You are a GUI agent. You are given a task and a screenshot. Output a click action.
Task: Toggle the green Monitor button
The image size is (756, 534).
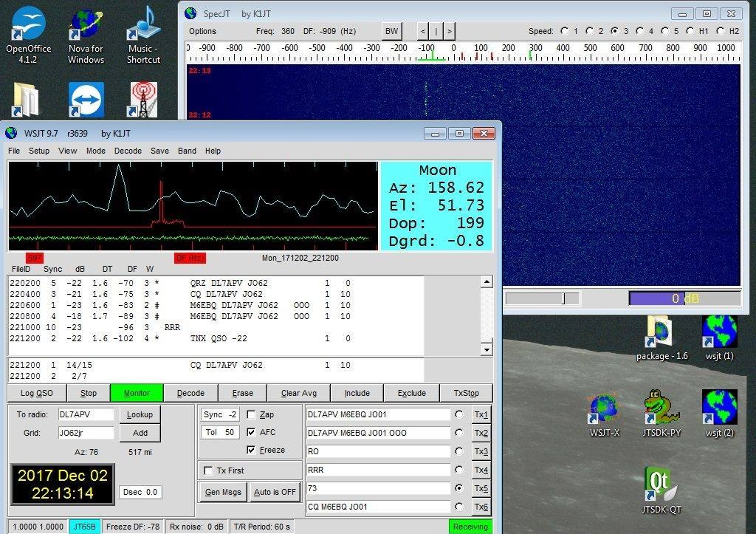(x=137, y=393)
